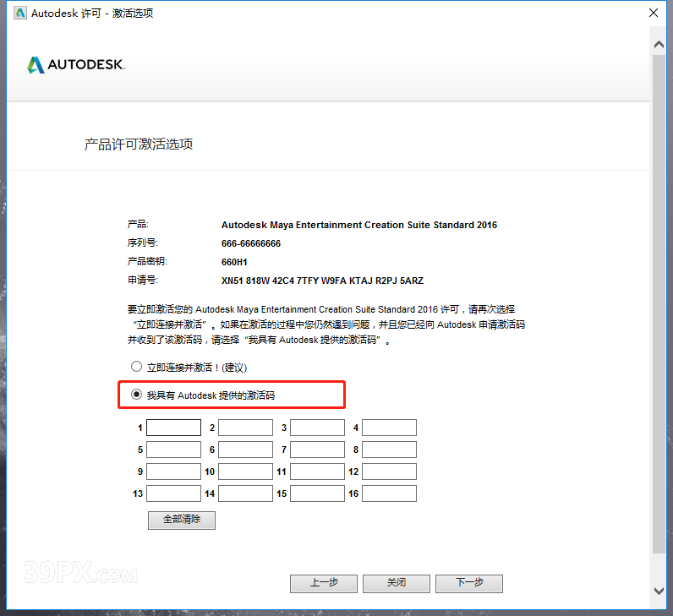Click activation code field 15
This screenshot has height=616, width=673.
click(318, 493)
